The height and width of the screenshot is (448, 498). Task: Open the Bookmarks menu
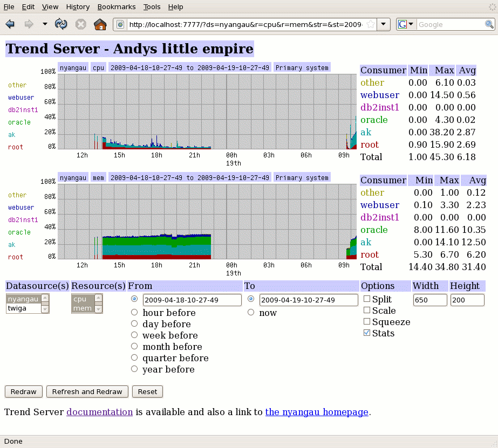[x=117, y=7]
